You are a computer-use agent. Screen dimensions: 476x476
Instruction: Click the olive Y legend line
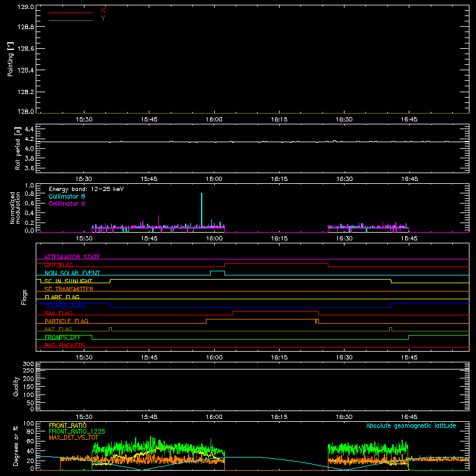(71, 20)
